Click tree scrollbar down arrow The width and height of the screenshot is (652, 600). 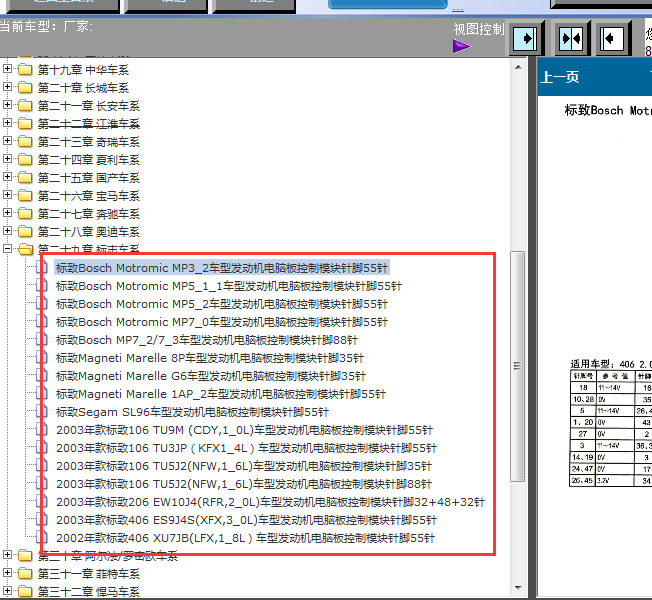[x=518, y=588]
